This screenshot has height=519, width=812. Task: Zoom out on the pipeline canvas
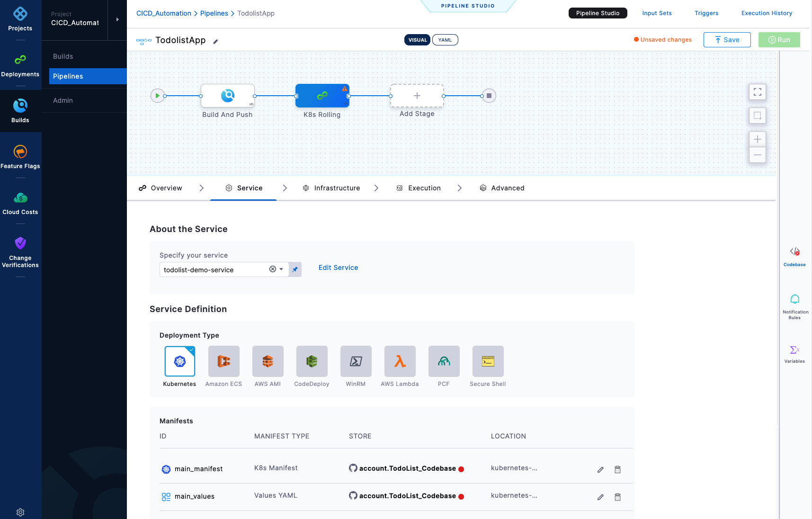[x=758, y=155]
